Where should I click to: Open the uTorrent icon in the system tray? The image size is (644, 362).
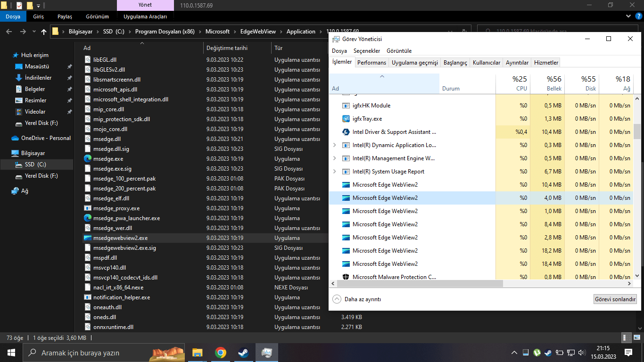537,353
